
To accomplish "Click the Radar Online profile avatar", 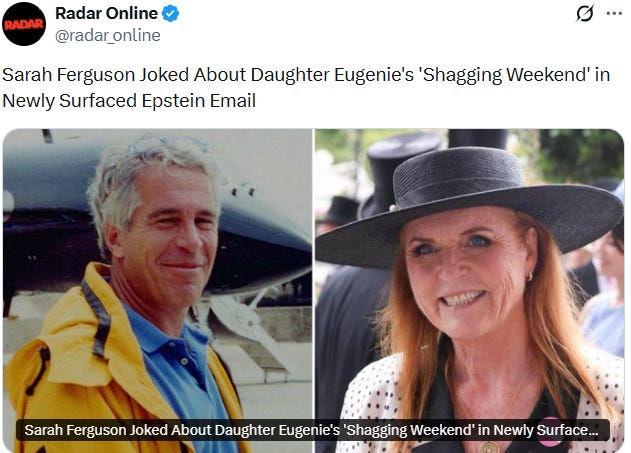I will [24, 25].
